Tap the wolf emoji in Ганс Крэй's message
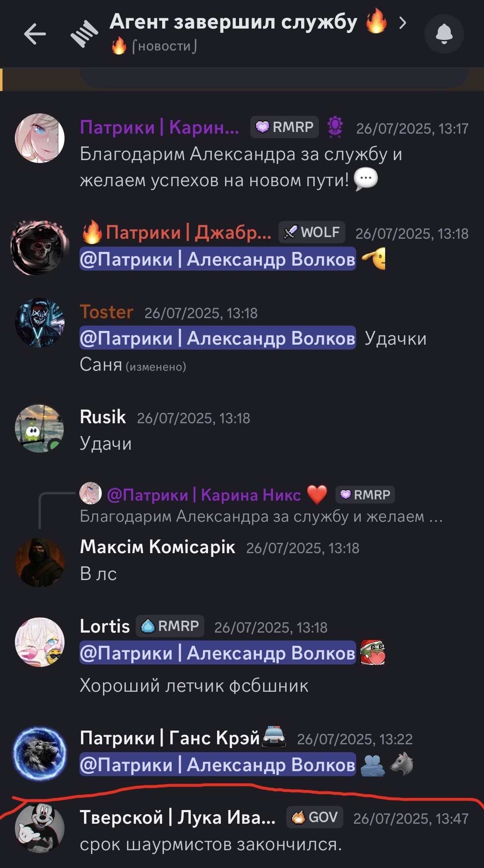The width and height of the screenshot is (484, 868). coord(401,765)
